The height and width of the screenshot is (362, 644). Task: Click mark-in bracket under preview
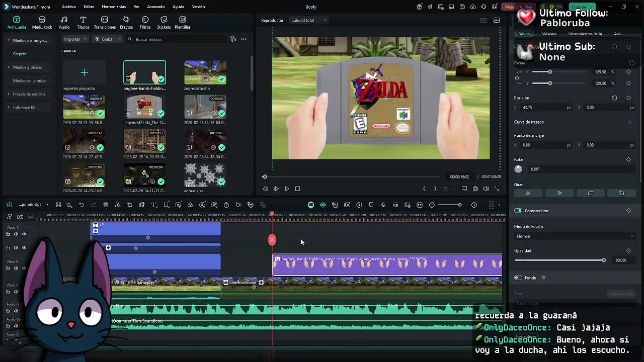pos(424,189)
